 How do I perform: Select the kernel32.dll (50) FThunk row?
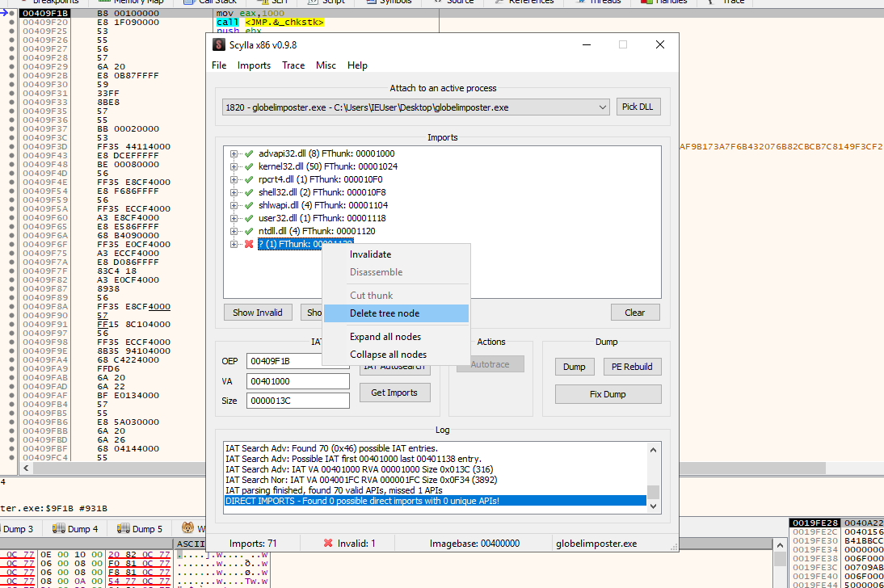click(x=327, y=166)
